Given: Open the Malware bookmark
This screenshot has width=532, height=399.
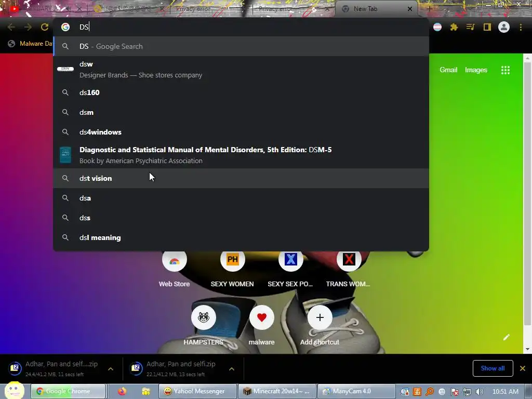Looking at the screenshot, I should (x=31, y=44).
